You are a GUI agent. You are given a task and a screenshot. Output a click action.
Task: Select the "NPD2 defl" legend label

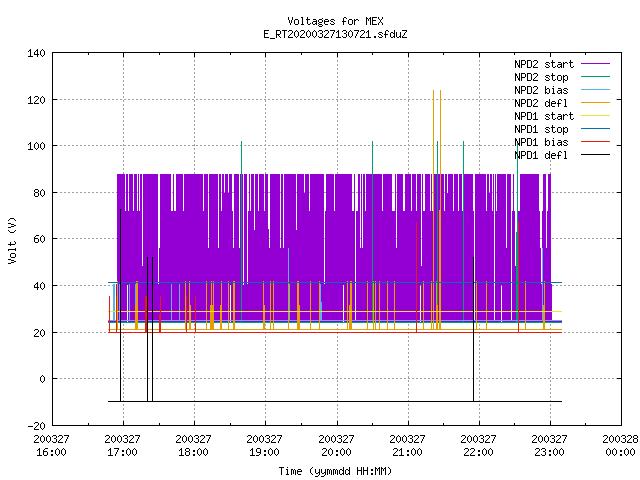click(541, 103)
